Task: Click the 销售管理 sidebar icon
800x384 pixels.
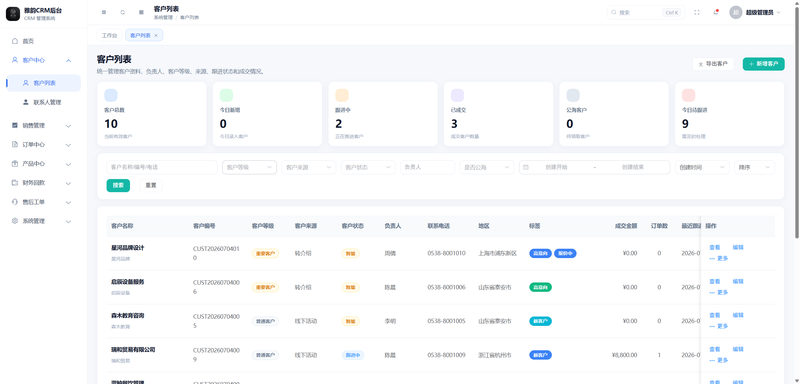Action: (15, 125)
